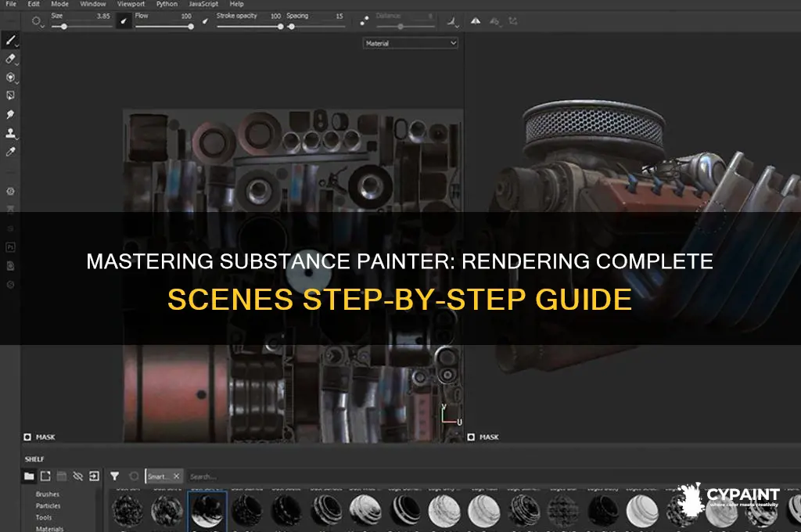Click the shelf new-item icon

coord(45,476)
